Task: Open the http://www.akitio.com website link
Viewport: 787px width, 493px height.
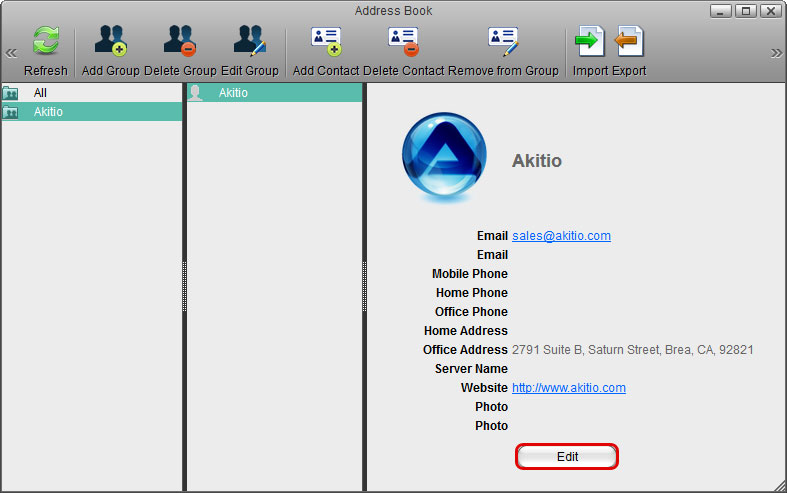Action: (x=569, y=388)
